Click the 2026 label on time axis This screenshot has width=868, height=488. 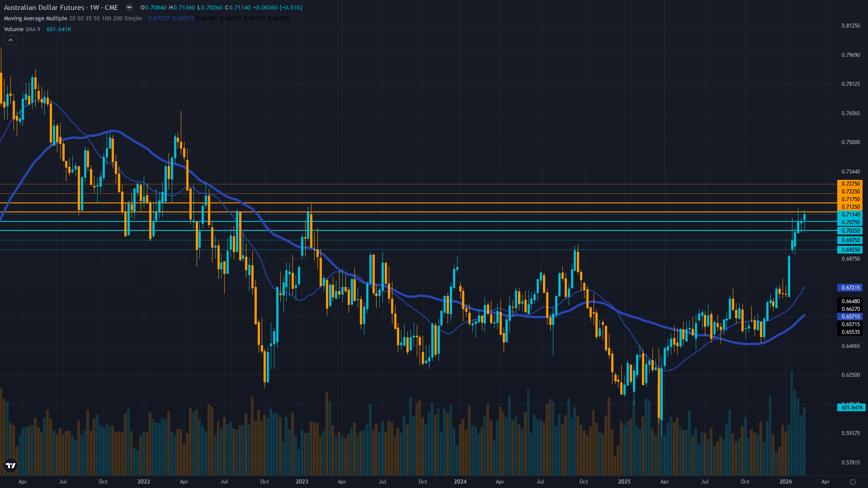point(786,482)
